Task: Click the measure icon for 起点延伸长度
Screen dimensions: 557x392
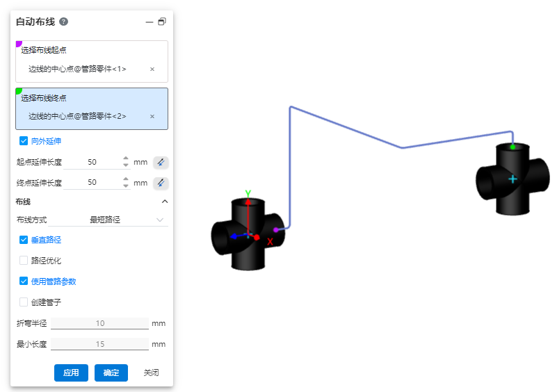Action: click(161, 162)
